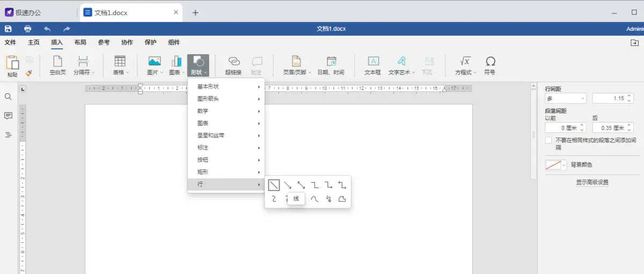This screenshot has height=274, width=644.
Task: Choose the single arrow line shape
Action: (x=288, y=185)
